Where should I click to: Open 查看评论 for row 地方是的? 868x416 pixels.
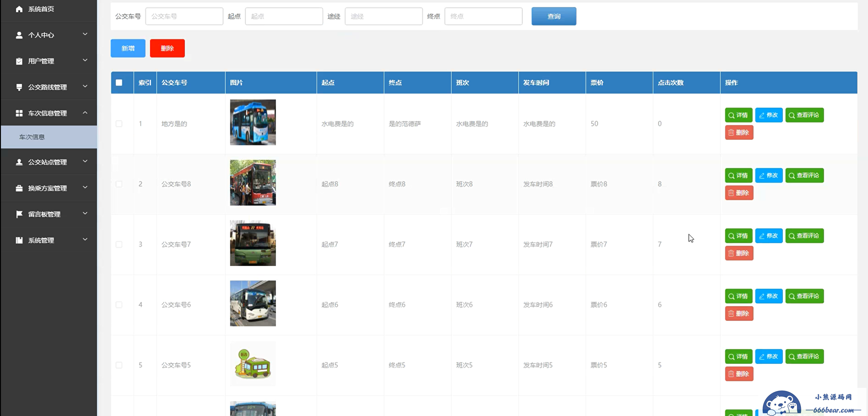pyautogui.click(x=804, y=115)
